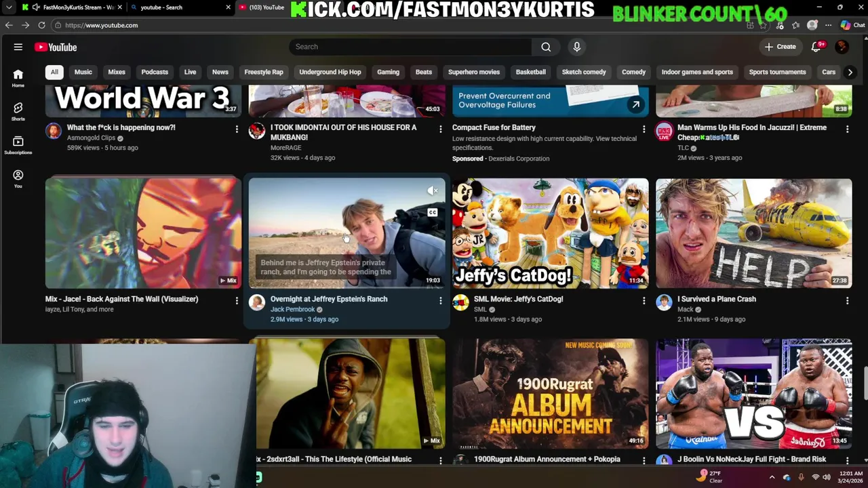Click sponsored ad external arrow icon

tap(635, 104)
